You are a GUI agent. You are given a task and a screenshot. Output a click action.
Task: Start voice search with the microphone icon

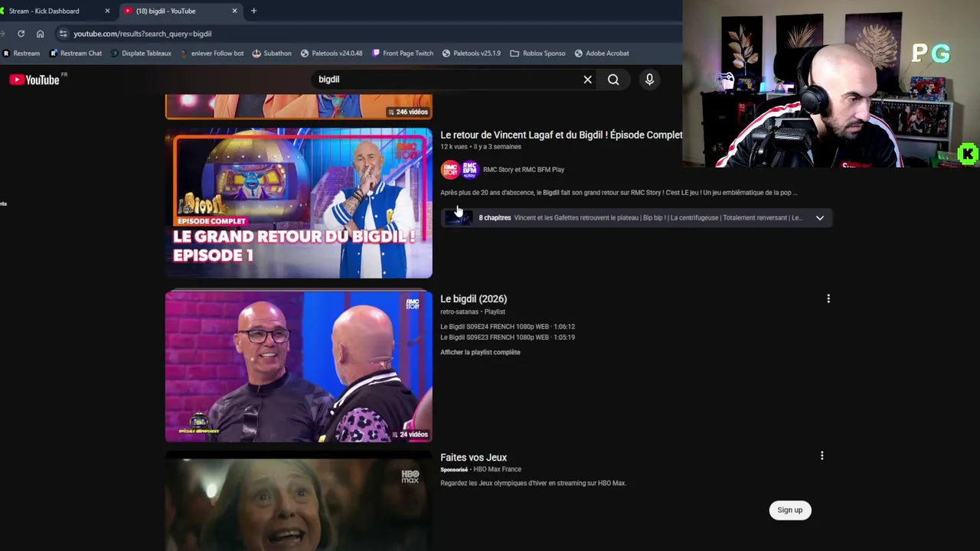pyautogui.click(x=649, y=80)
